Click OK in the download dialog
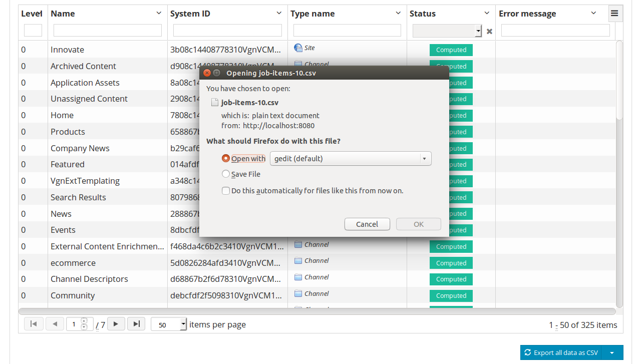Image resolution: width=640 pixels, height=364 pixels. 419,224
